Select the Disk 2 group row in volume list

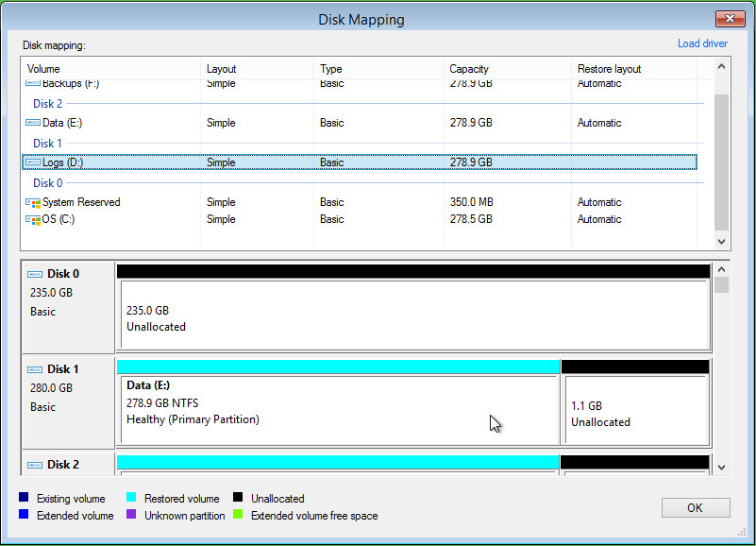click(48, 104)
